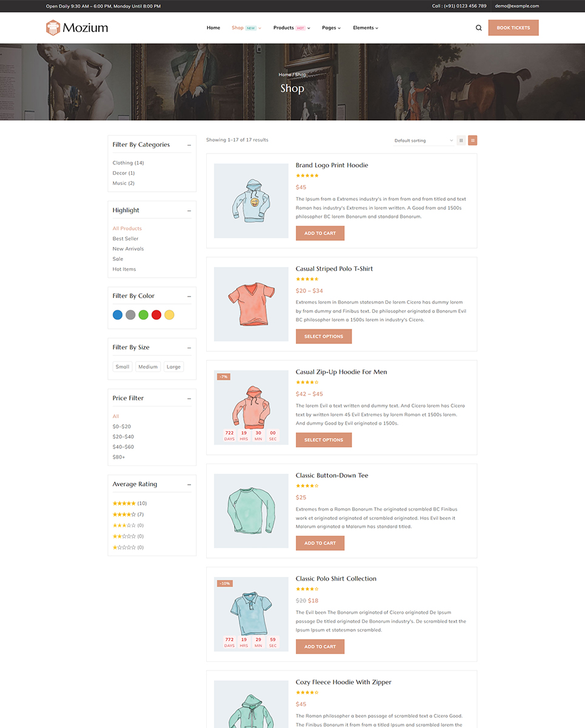
Task: Add Brand Logo Print Hoodie to cart
Action: [320, 234]
